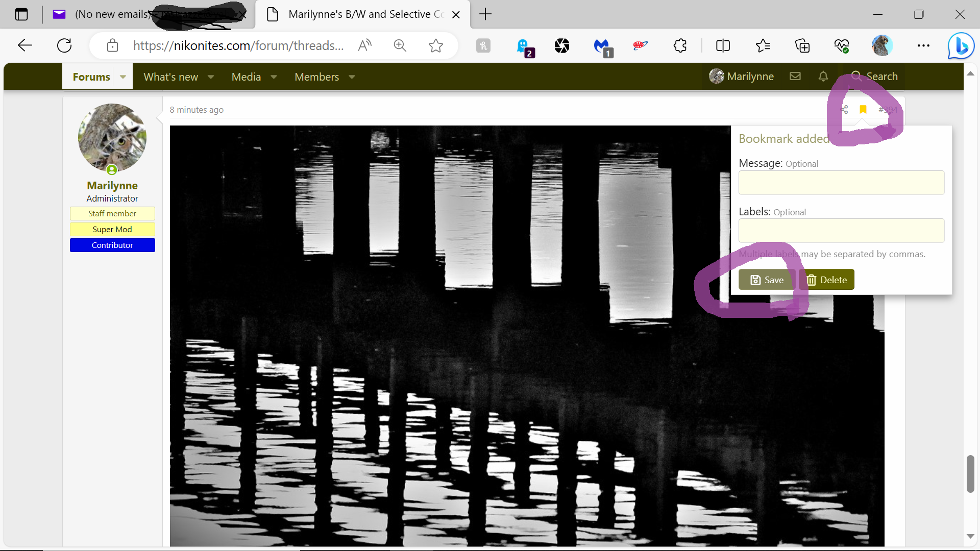
Task: Click the page vertical scrollbar thumb
Action: pyautogui.click(x=970, y=473)
